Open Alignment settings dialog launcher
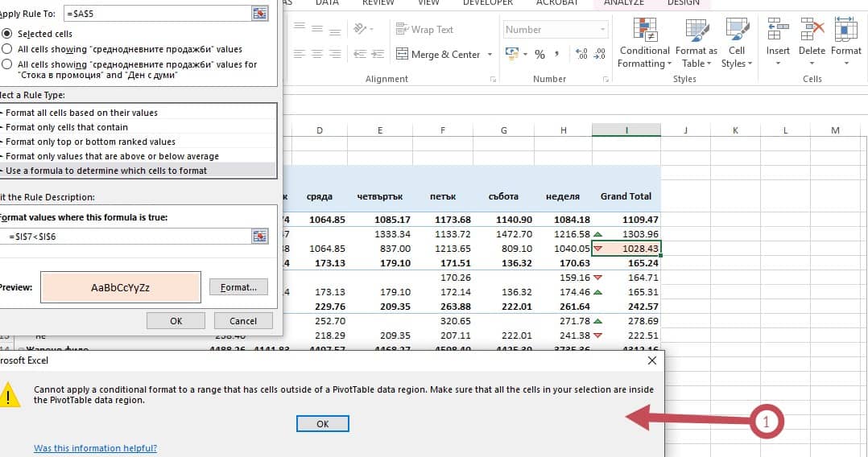868x457 pixels. click(493, 80)
